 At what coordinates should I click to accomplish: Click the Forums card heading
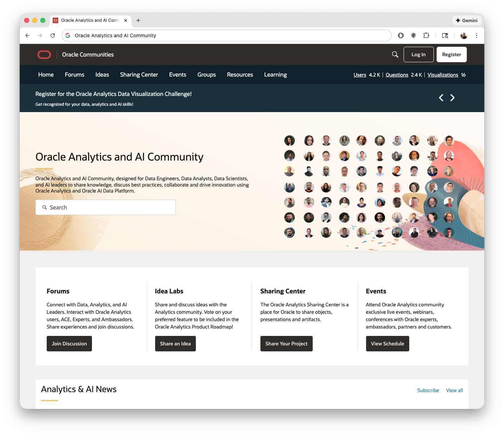[x=58, y=291]
